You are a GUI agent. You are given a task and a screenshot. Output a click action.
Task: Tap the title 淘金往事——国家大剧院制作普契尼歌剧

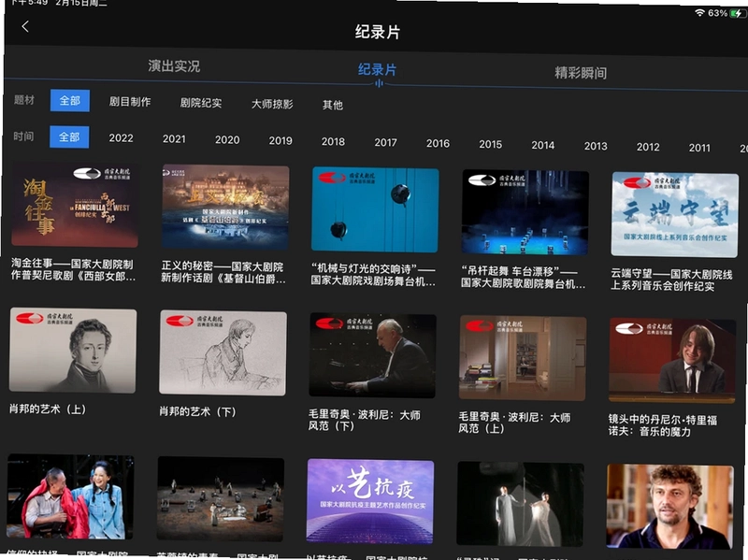coord(73,269)
